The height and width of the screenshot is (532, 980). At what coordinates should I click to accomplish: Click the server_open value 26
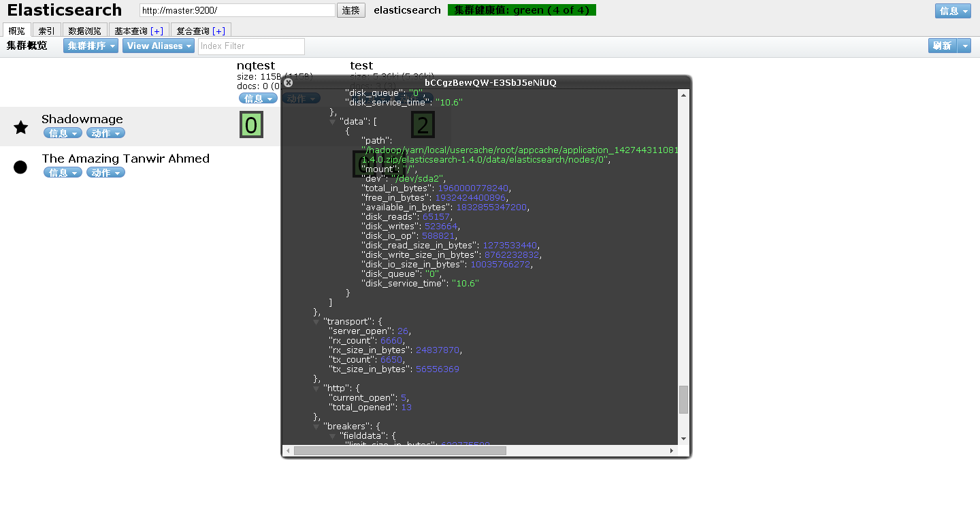tap(403, 331)
